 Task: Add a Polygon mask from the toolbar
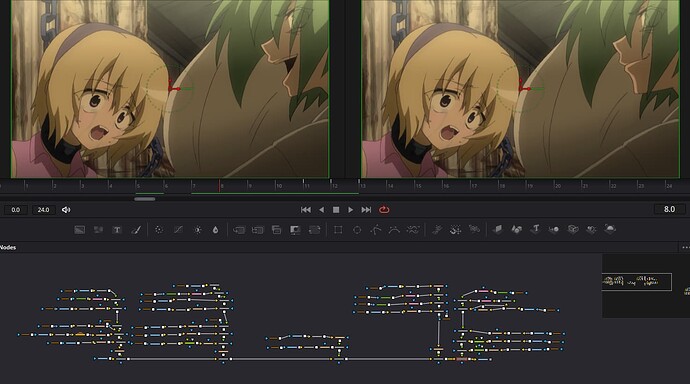tap(375, 230)
